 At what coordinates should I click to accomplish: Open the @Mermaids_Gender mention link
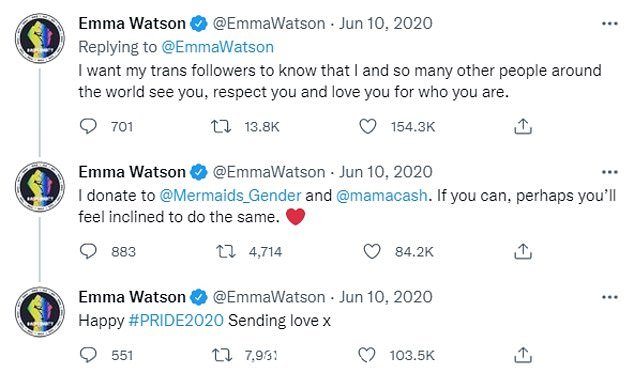pyautogui.click(x=230, y=196)
